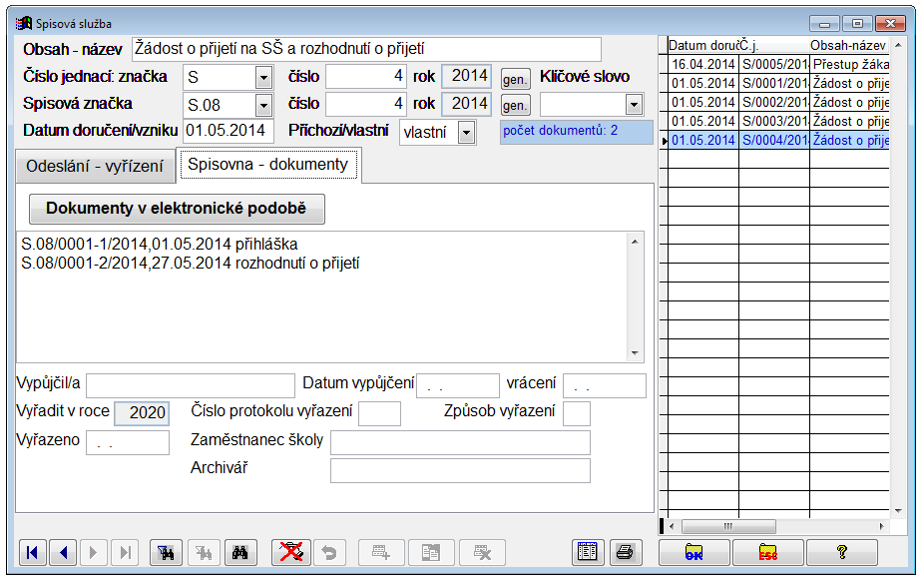This screenshot has width=924, height=579.
Task: Expand the Spisová značka S.08 dropdown
Action: [x=263, y=105]
